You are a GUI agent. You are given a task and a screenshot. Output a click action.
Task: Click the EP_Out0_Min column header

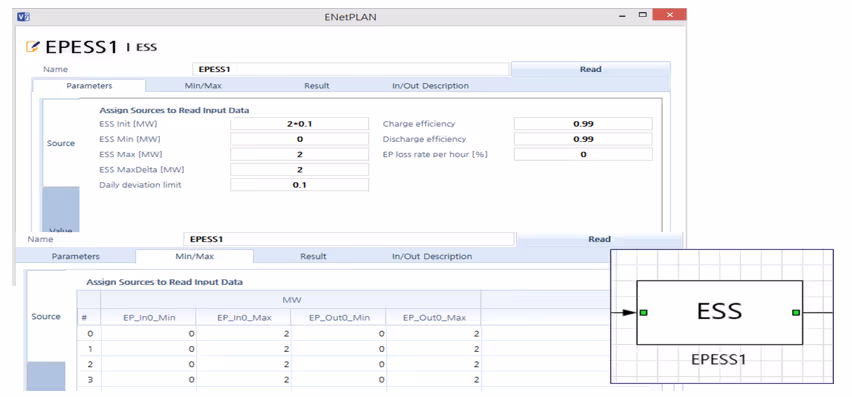(x=339, y=318)
